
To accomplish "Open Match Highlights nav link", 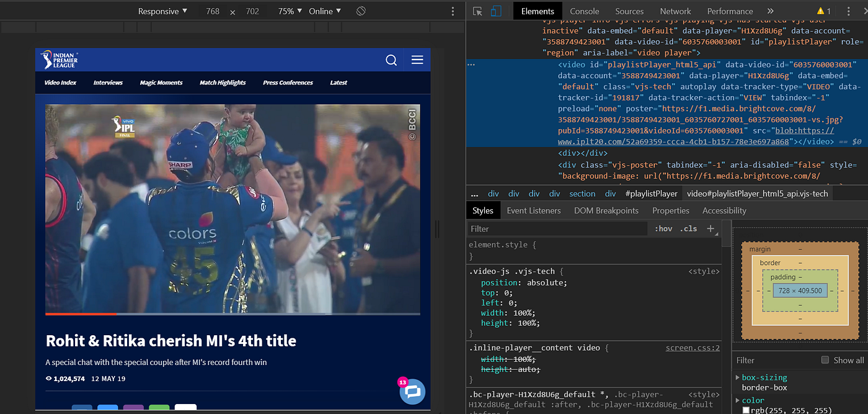I will point(223,83).
